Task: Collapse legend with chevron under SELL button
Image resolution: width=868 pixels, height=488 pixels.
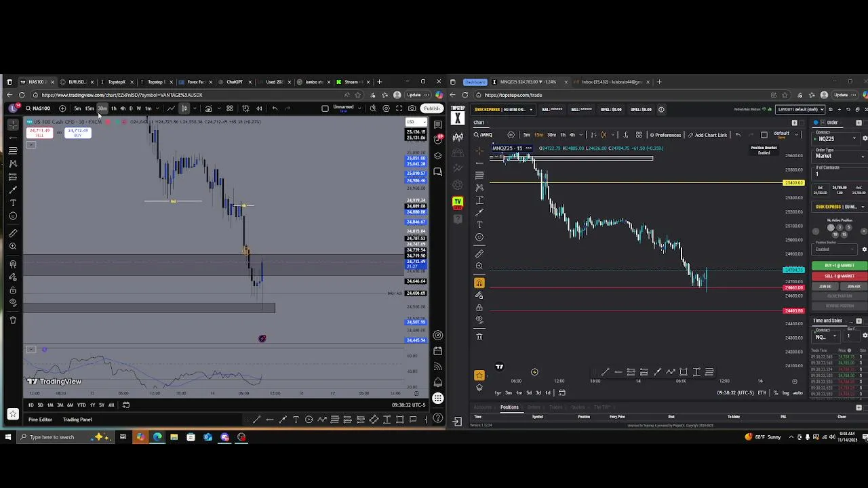Action: (x=31, y=144)
